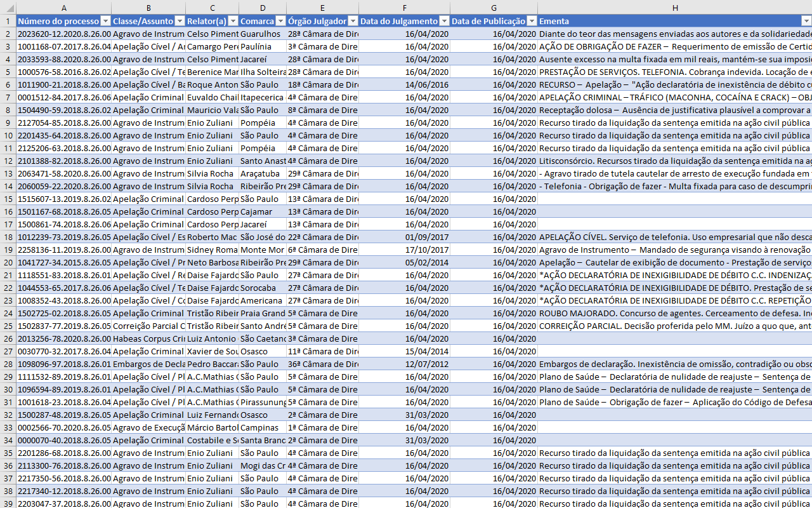Image resolution: width=812 pixels, height=508 pixels.
Task: Click cell with process 2203047-37.2018.8.26.00
Action: click(64, 504)
